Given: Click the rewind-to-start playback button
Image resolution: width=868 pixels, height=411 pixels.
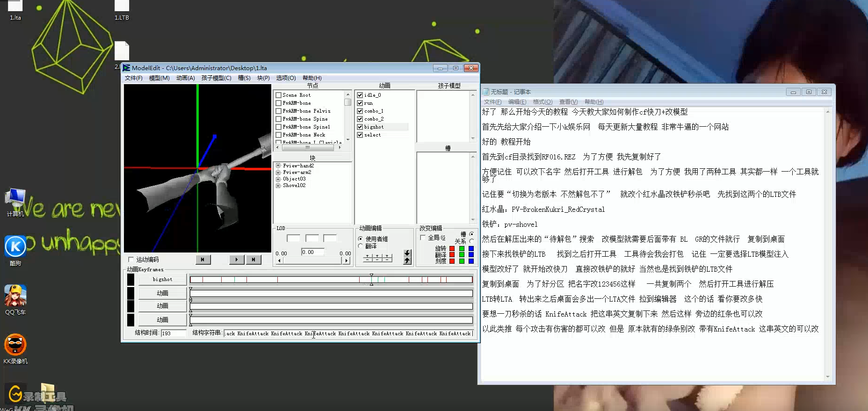Looking at the screenshot, I should 203,260.
